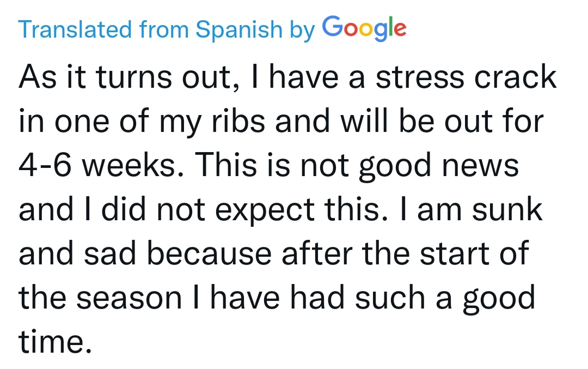Click the word "ribs" in the second line
The width and height of the screenshot is (588, 369).
point(238,121)
